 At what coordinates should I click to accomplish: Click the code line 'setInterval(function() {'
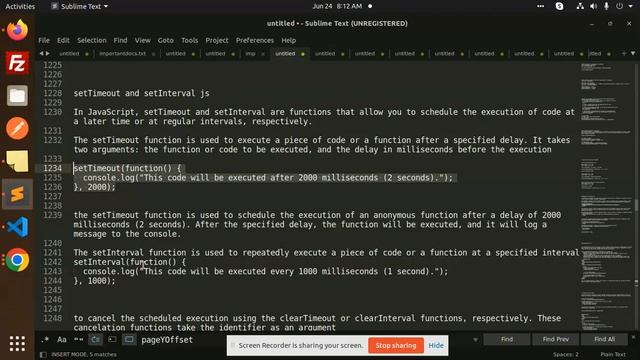(129, 262)
